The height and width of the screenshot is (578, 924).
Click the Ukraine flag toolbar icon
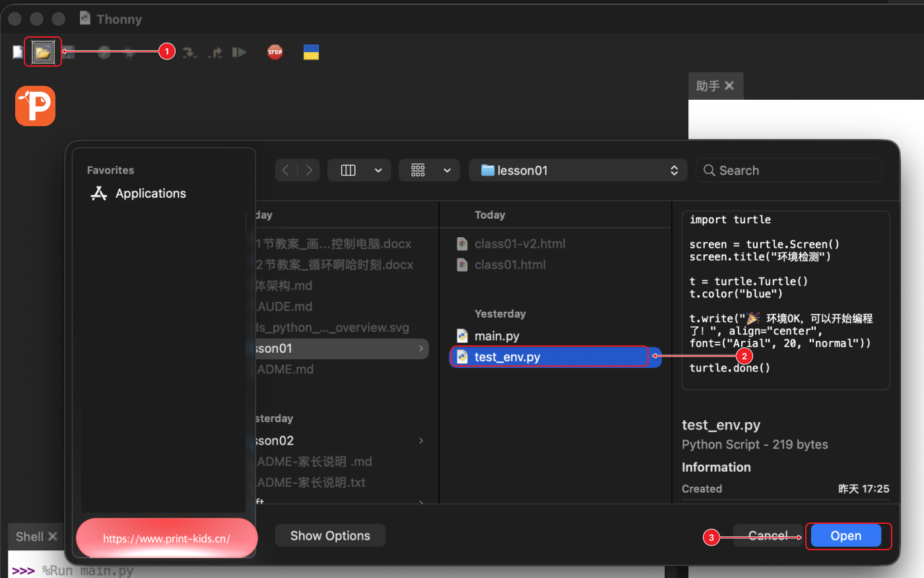click(311, 52)
